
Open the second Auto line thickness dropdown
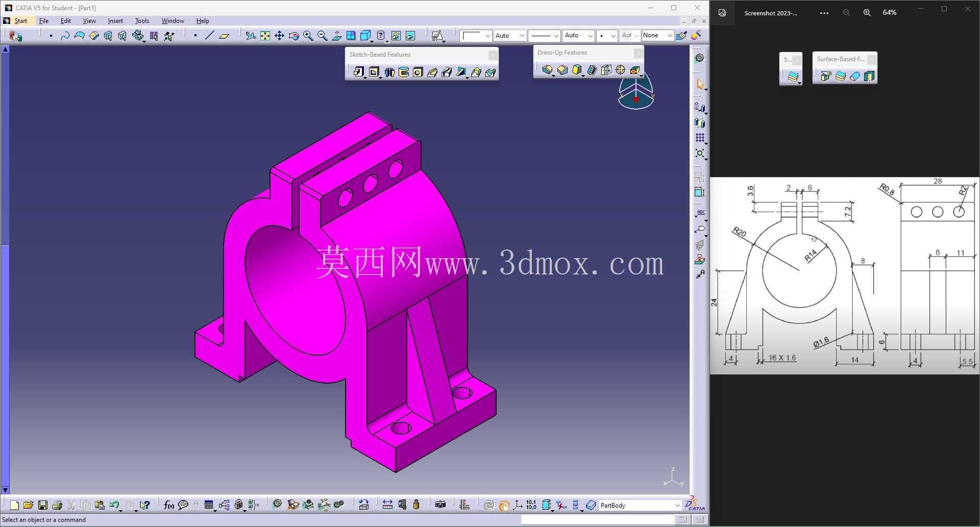[x=590, y=35]
